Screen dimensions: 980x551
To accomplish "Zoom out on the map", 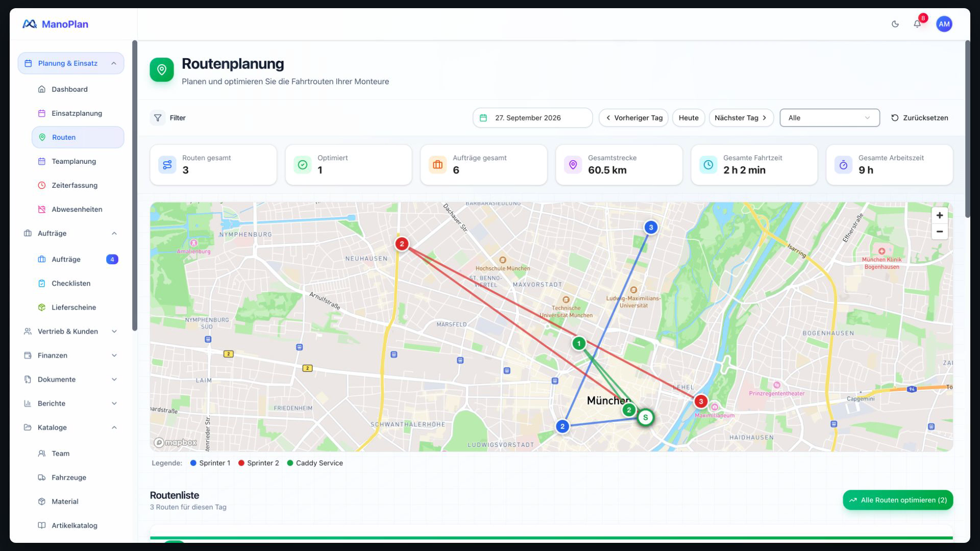I will pyautogui.click(x=939, y=232).
